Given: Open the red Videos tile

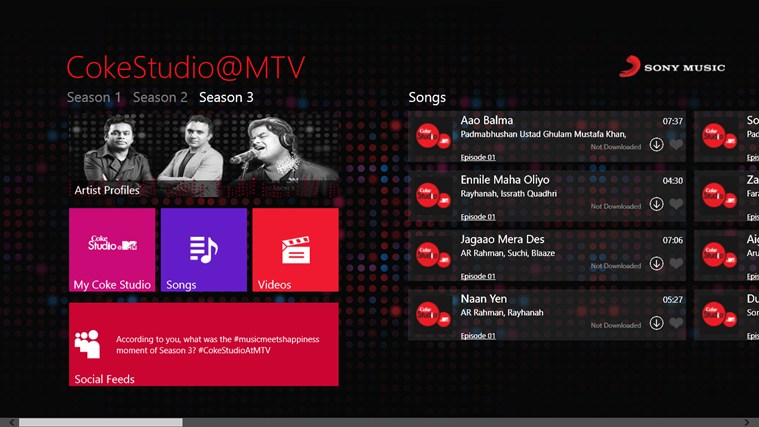Looking at the screenshot, I should tap(295, 250).
